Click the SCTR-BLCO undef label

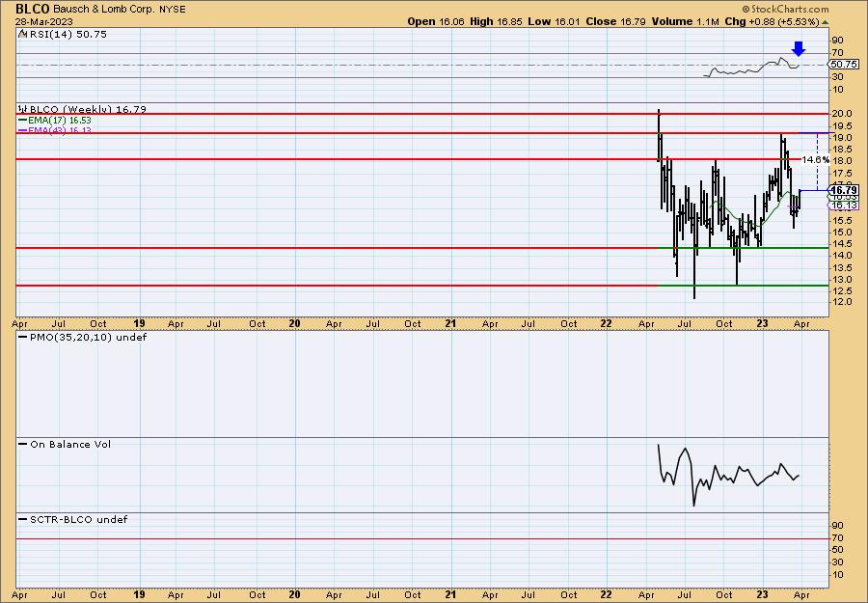(73, 519)
